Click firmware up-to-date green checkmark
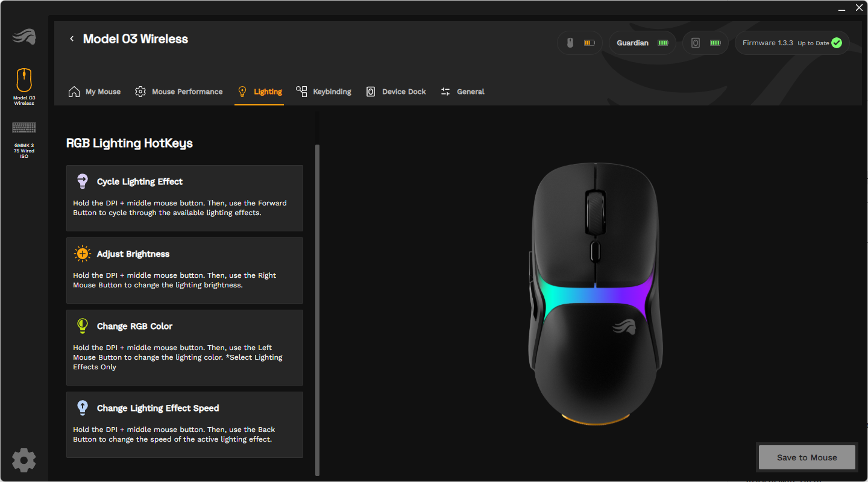The image size is (868, 482). tap(837, 43)
